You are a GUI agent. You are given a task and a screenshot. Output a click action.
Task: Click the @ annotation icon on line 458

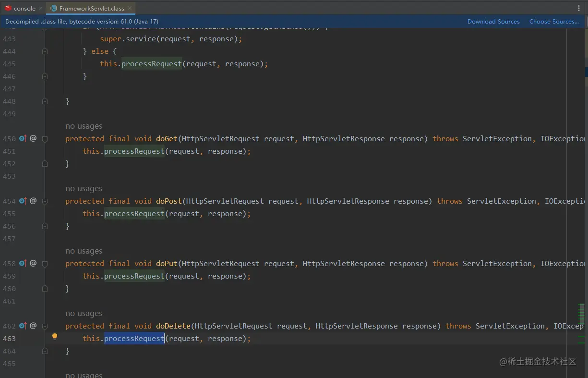coord(33,263)
